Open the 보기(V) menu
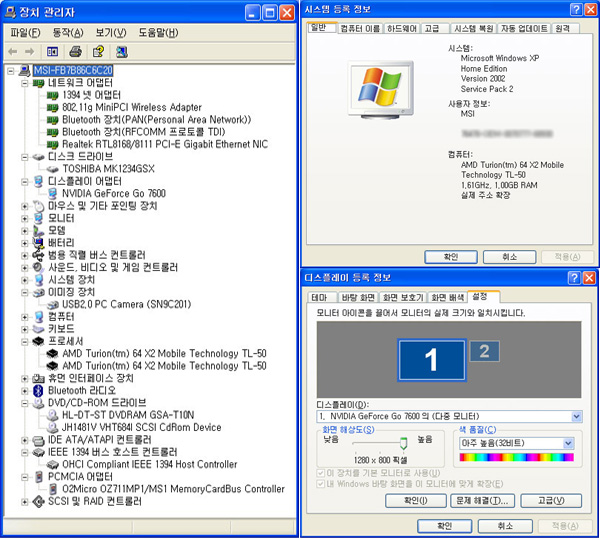The image size is (600, 540). pyautogui.click(x=111, y=33)
